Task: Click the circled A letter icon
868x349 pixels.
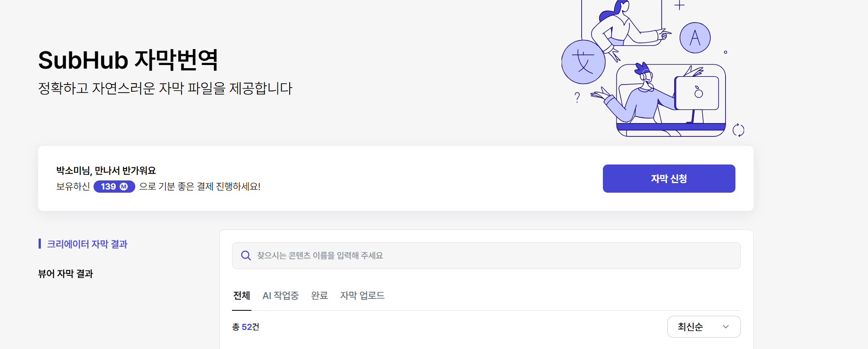Action: tap(695, 38)
